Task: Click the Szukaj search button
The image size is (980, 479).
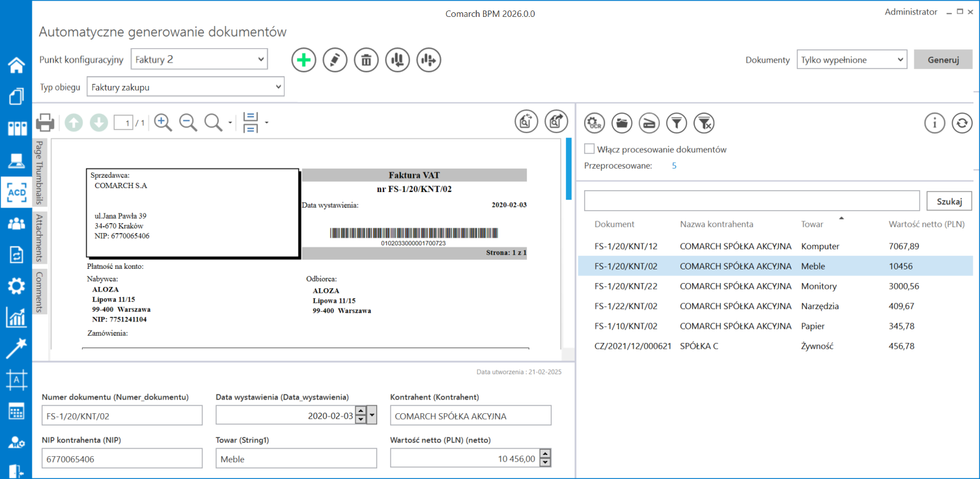Action: click(x=949, y=201)
